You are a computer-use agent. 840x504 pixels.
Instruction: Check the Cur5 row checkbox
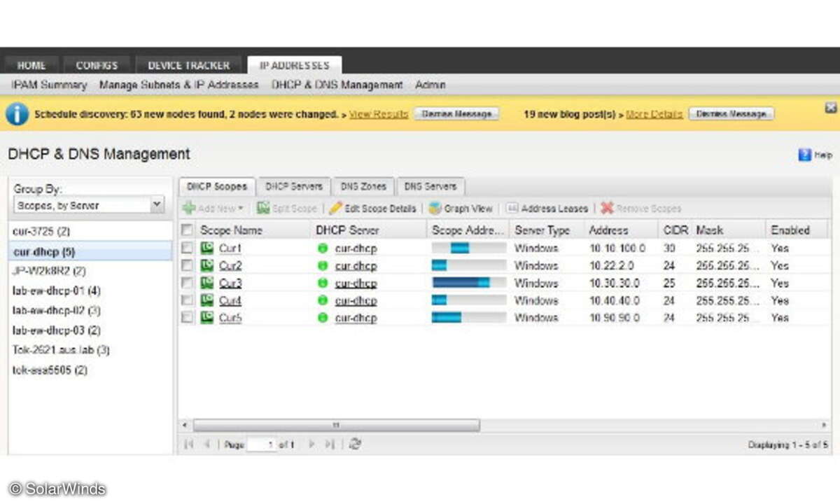coord(187,317)
